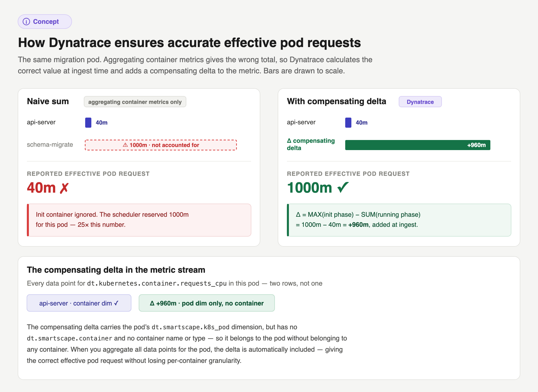Click 'REPORTED EFFECTIVE POD REQUEST' label in compensating delta card

[x=348, y=174]
